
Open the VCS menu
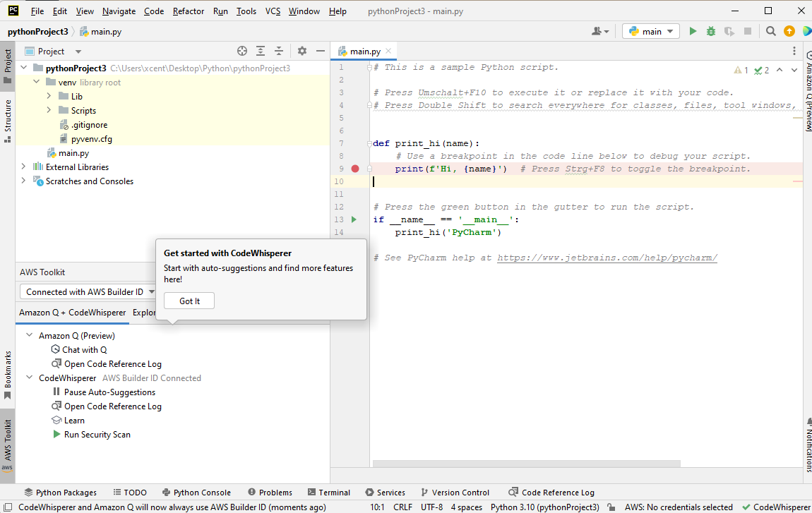click(273, 11)
